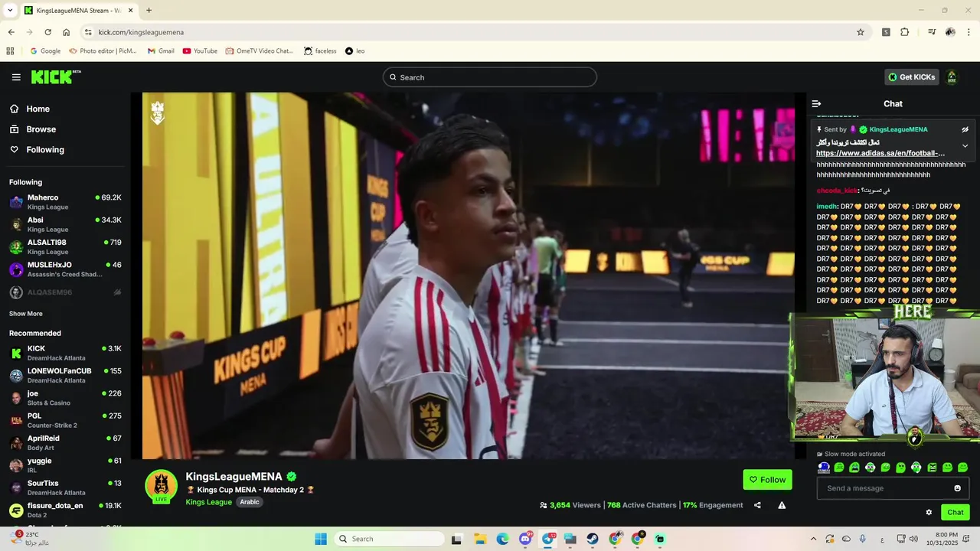
Task: Open ALSALTI98 channel
Action: coord(65,247)
